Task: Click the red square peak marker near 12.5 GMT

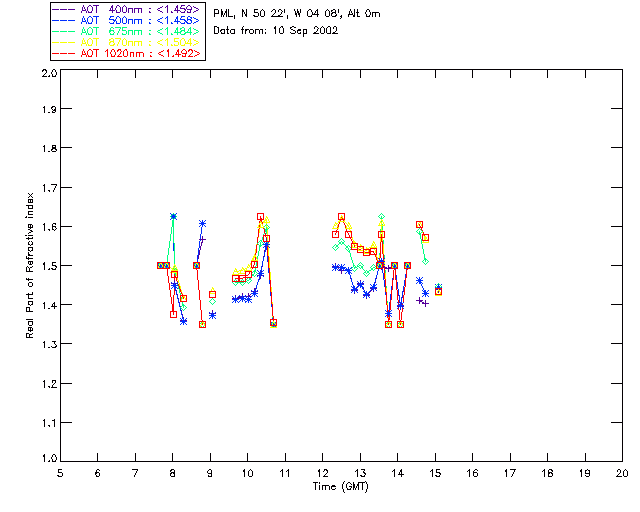Action: point(342,216)
